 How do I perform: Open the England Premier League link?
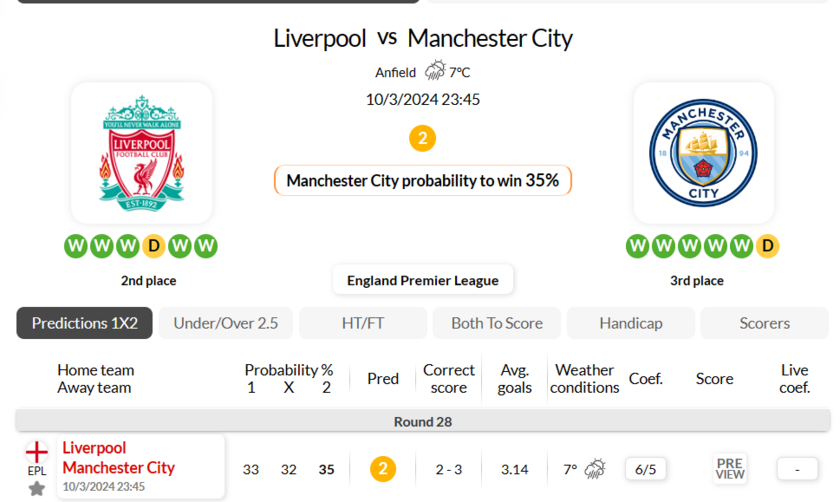click(423, 280)
